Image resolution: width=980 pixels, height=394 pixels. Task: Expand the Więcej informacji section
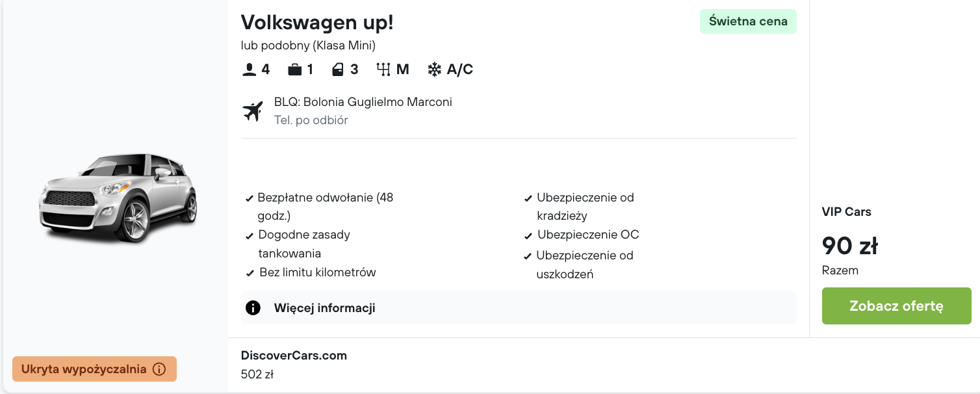click(324, 308)
